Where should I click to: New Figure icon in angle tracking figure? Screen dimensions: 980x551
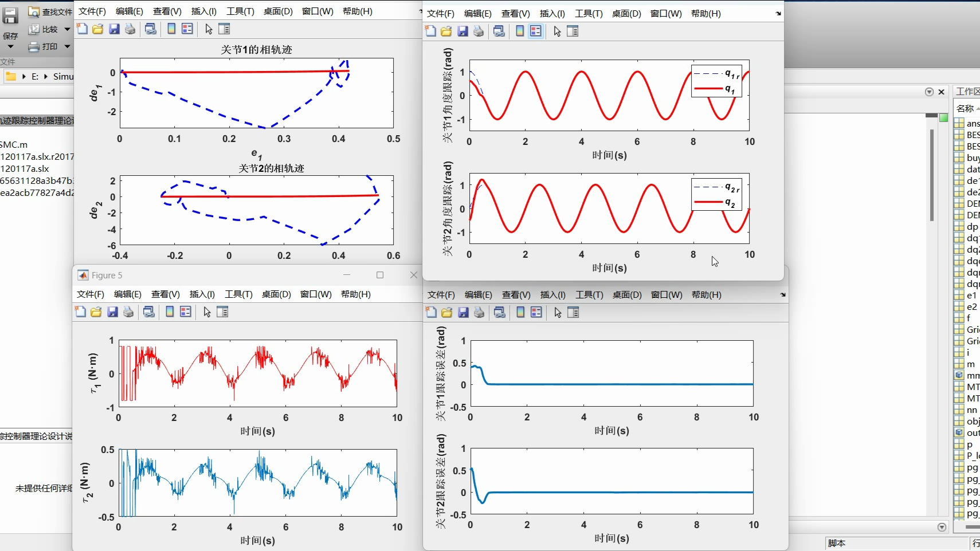point(430,31)
